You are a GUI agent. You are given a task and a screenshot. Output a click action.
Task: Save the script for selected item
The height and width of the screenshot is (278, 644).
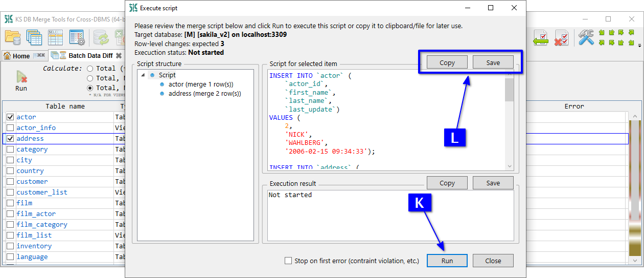click(x=493, y=62)
